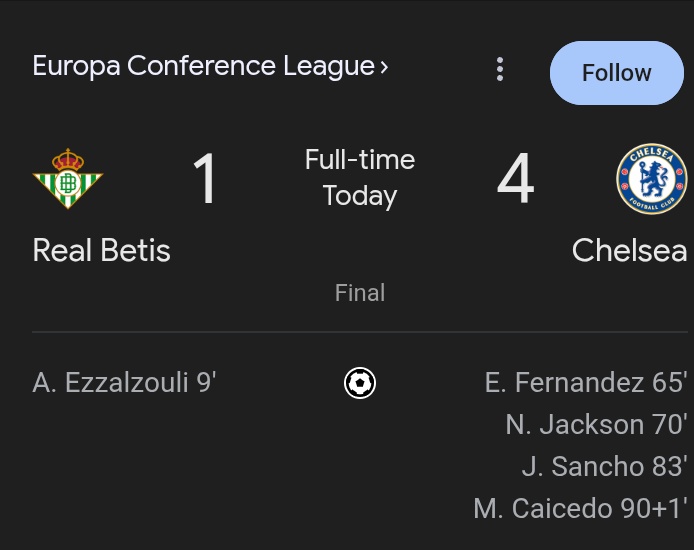
Task: Open the three-dot more options menu
Action: coord(500,69)
